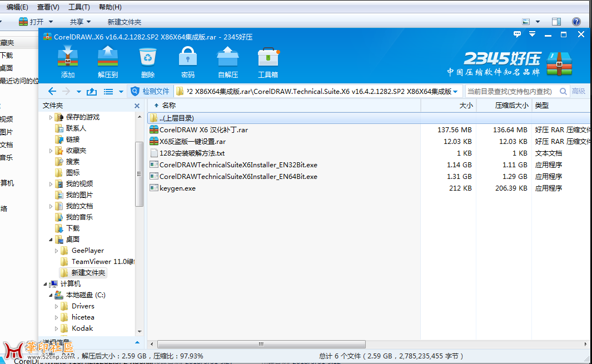
Task: Click folder tree vertical scrollbar thumb
Action: click(x=140, y=174)
